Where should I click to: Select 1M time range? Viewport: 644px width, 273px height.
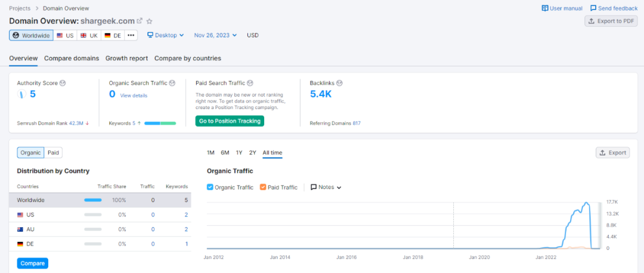click(210, 153)
